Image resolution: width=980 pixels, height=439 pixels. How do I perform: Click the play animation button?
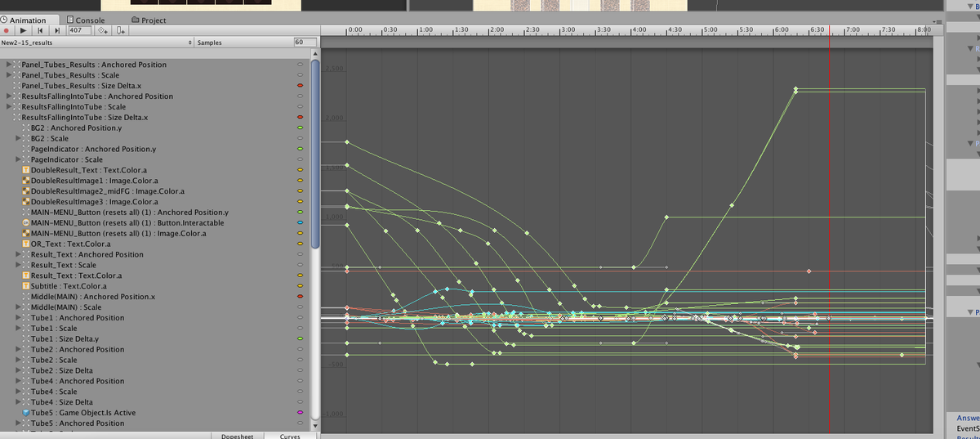(24, 30)
